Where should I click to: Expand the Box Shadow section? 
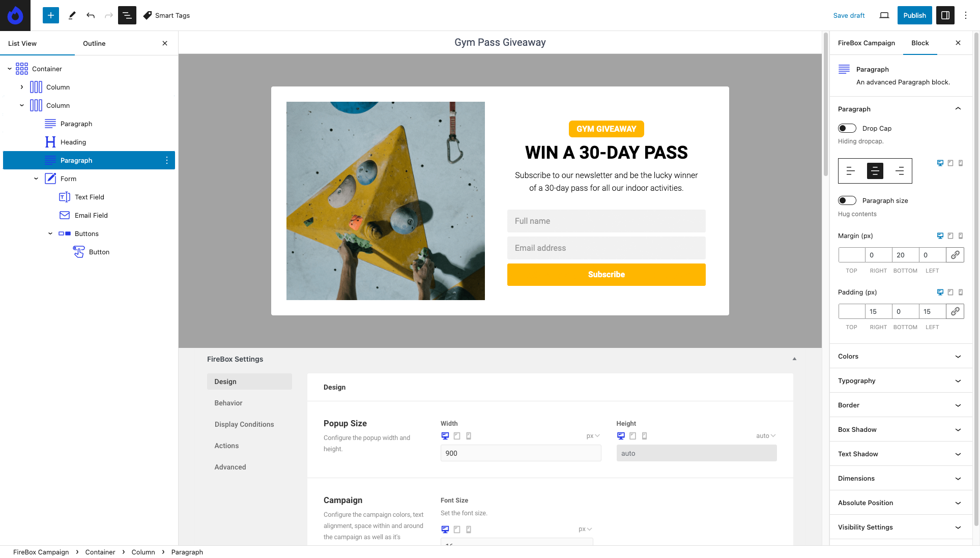[901, 429]
